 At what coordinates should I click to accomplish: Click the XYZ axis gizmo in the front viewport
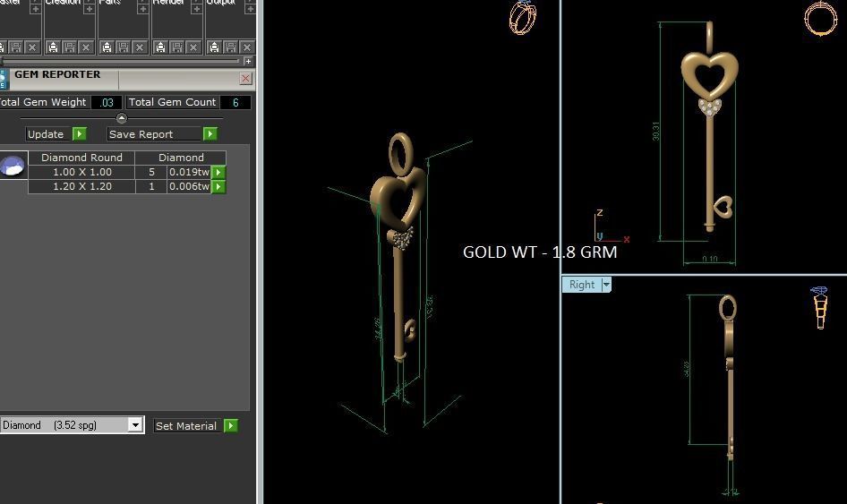coord(611,226)
